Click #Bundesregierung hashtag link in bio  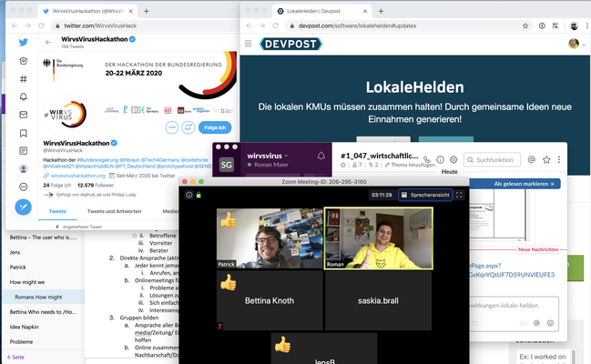(97, 160)
